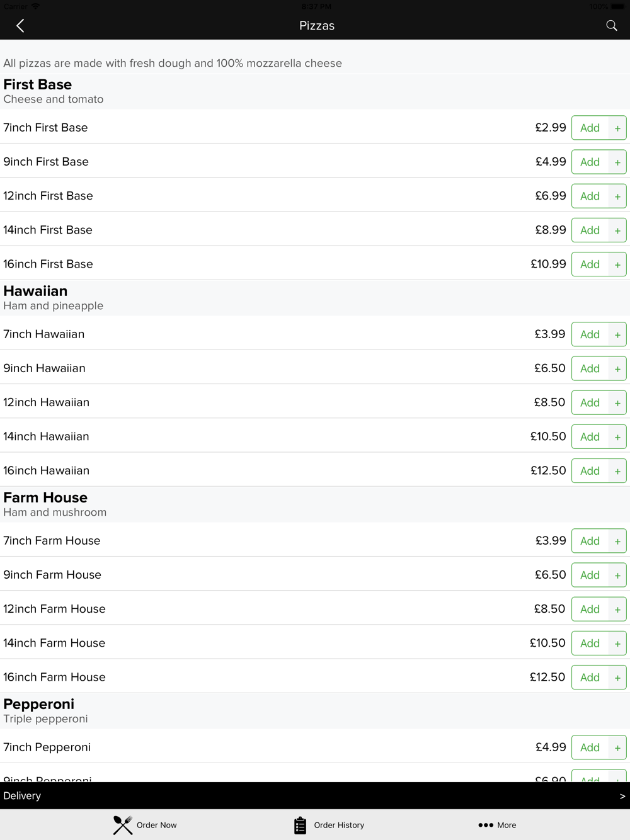630x840 pixels.
Task: Select the 9inch First Base item name
Action: pos(46,162)
